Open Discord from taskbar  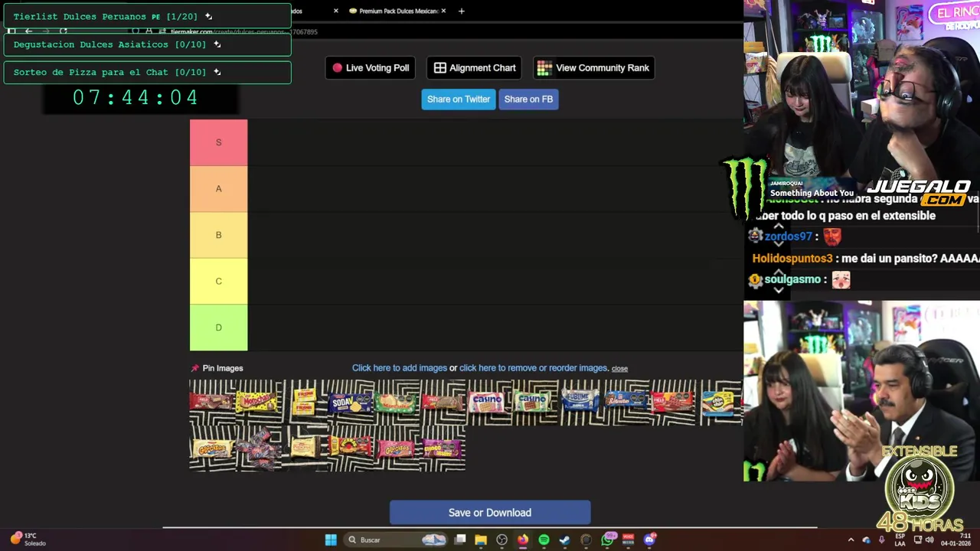click(649, 540)
